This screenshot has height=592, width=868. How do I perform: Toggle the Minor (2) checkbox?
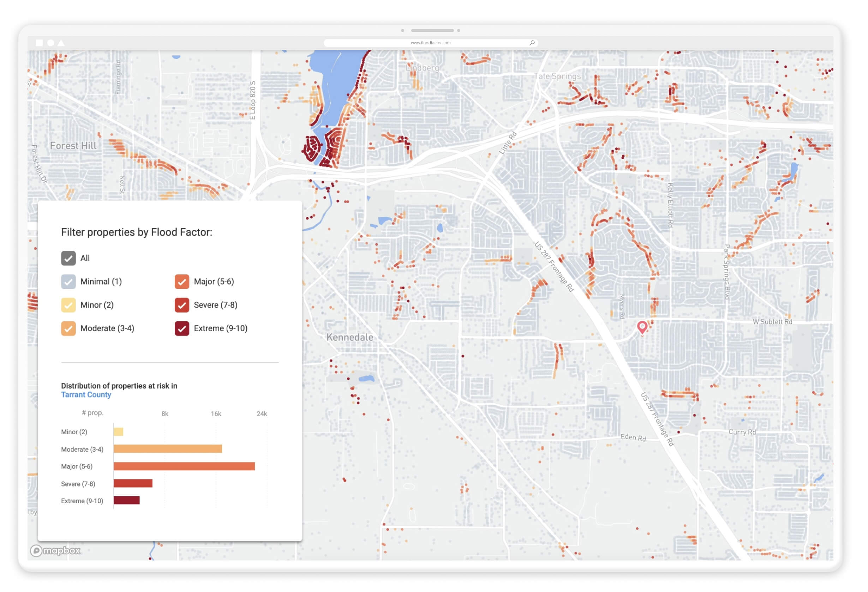coord(68,305)
